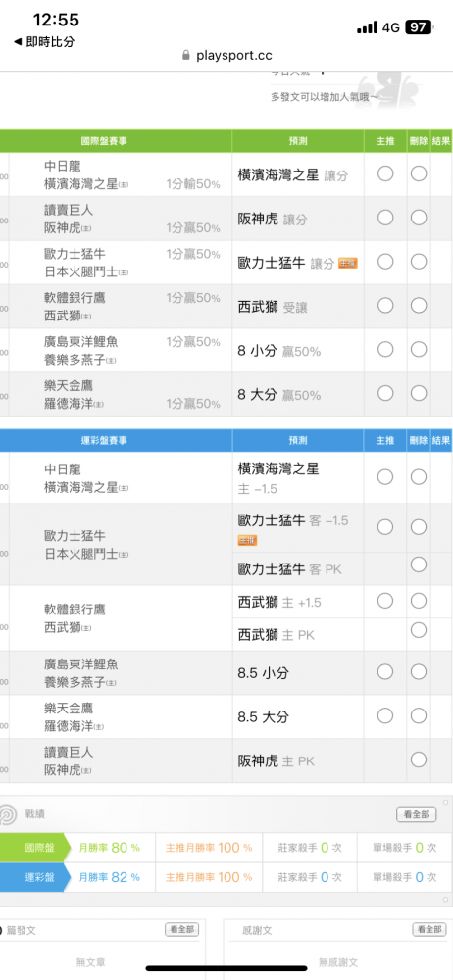
Task: Click 看全部 button beside 感謝文
Action: (x=429, y=929)
